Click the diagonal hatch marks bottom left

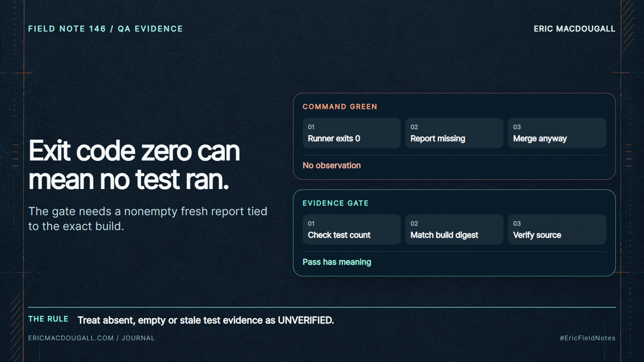coord(16,328)
